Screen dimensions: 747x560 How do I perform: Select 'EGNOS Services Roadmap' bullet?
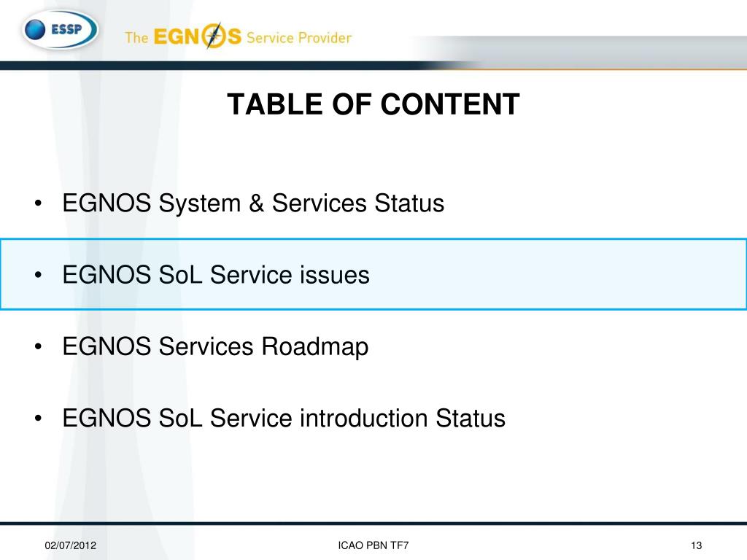coord(215,346)
